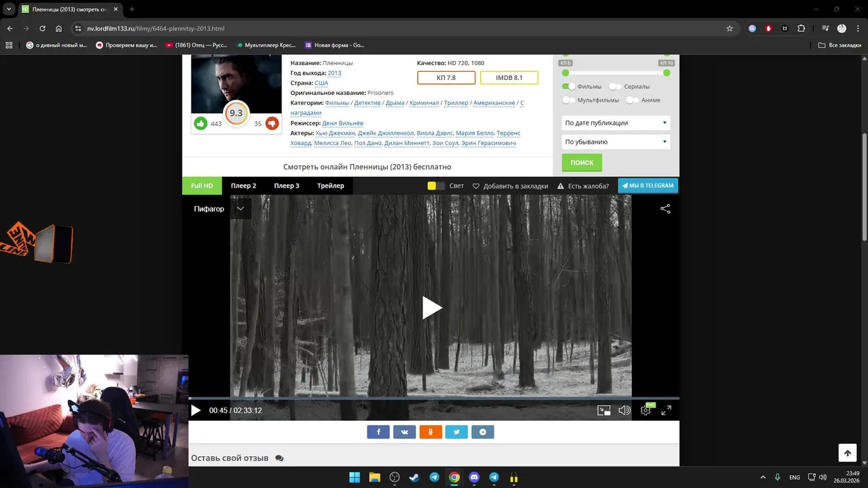This screenshot has height=488, width=868.
Task: Click the share icon on the player
Action: (665, 209)
